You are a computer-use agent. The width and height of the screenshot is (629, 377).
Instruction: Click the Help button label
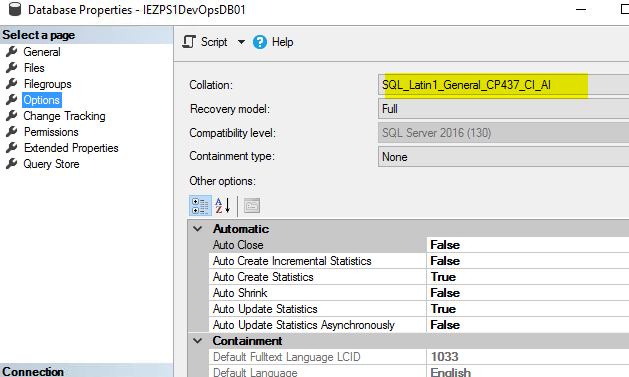[282, 42]
